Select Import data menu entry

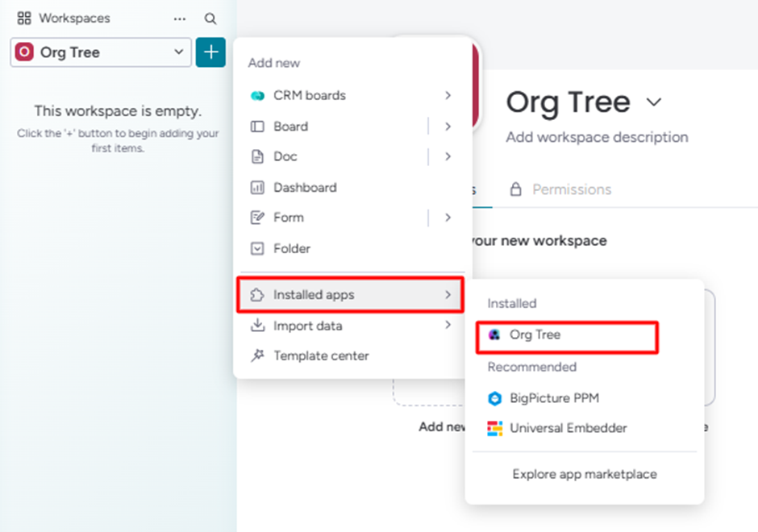pyautogui.click(x=351, y=326)
